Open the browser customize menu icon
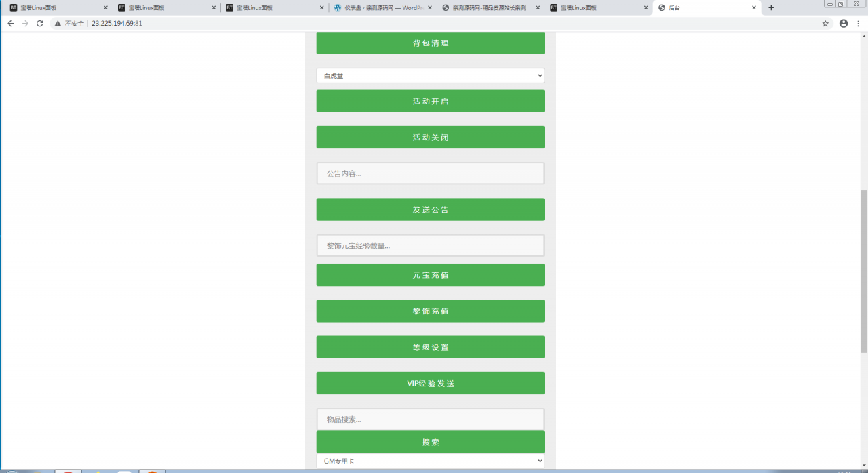The image size is (868, 473). pos(859,22)
